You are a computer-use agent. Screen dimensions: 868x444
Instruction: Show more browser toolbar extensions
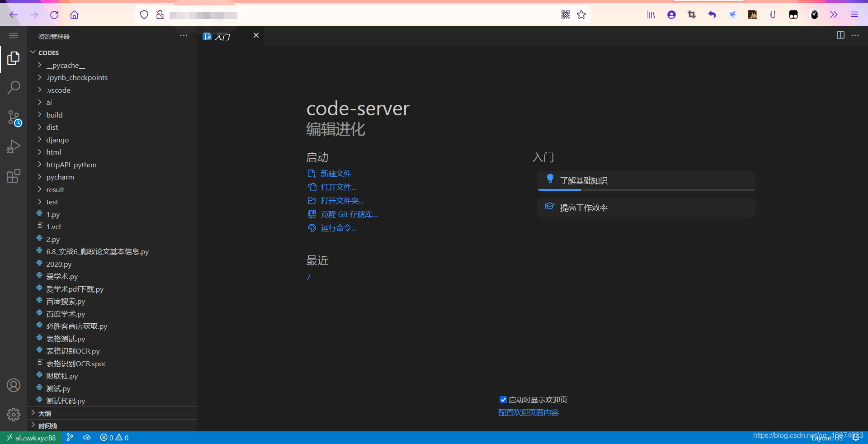coord(834,15)
